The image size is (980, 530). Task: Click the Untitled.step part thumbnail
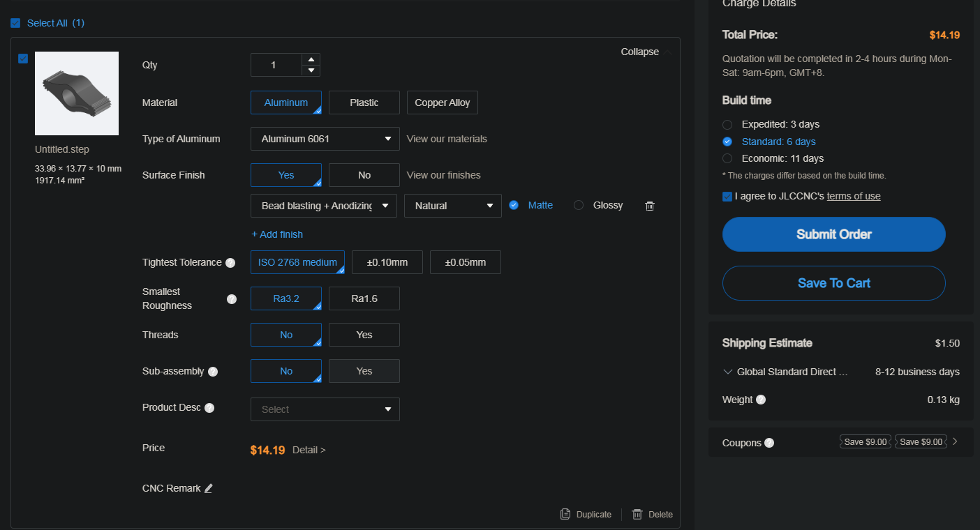coord(77,93)
